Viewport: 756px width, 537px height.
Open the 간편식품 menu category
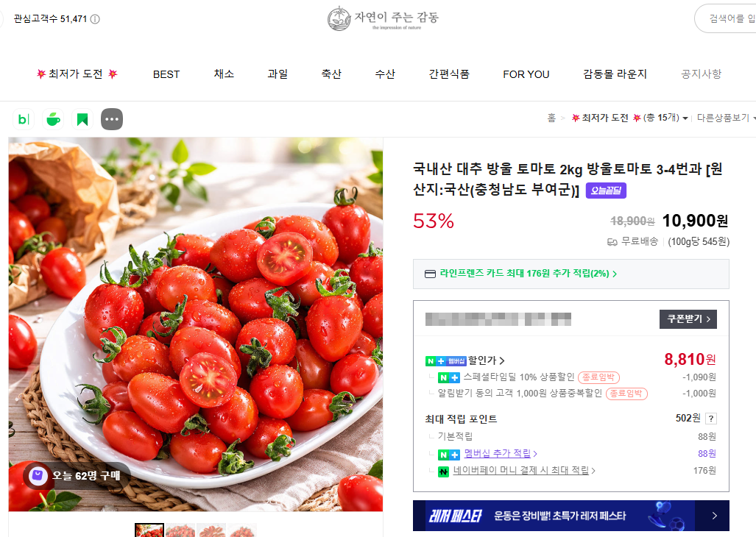[x=449, y=74]
